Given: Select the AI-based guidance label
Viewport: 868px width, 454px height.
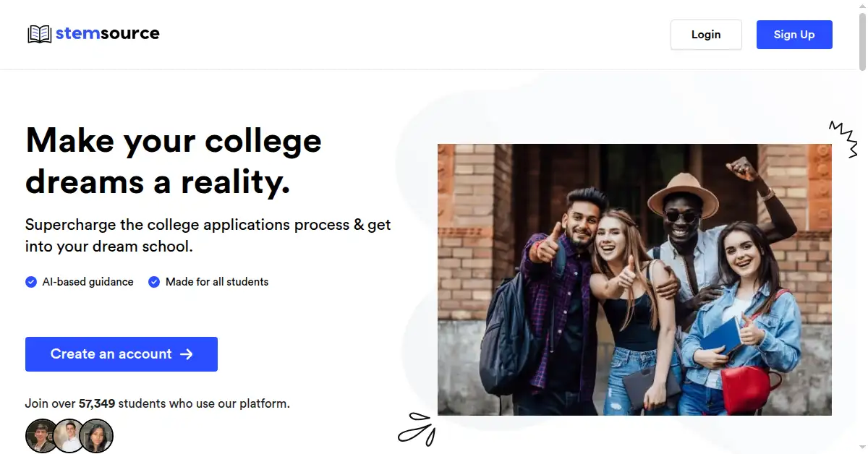Looking at the screenshot, I should coord(88,282).
